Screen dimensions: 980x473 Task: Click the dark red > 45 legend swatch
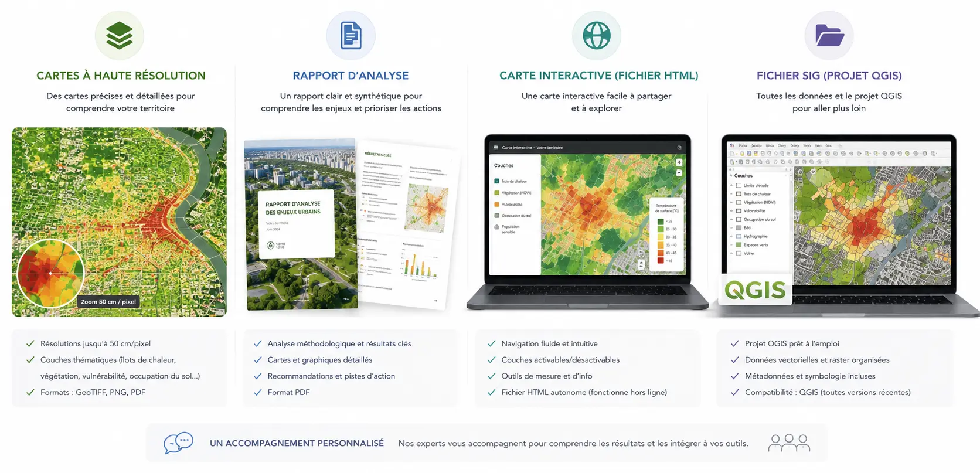(x=661, y=260)
